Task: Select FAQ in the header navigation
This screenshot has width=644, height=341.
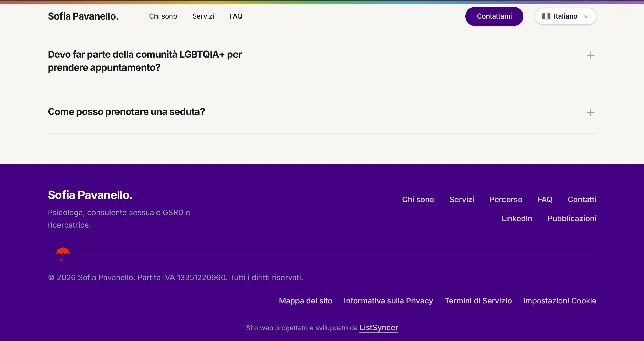Action: [x=236, y=16]
